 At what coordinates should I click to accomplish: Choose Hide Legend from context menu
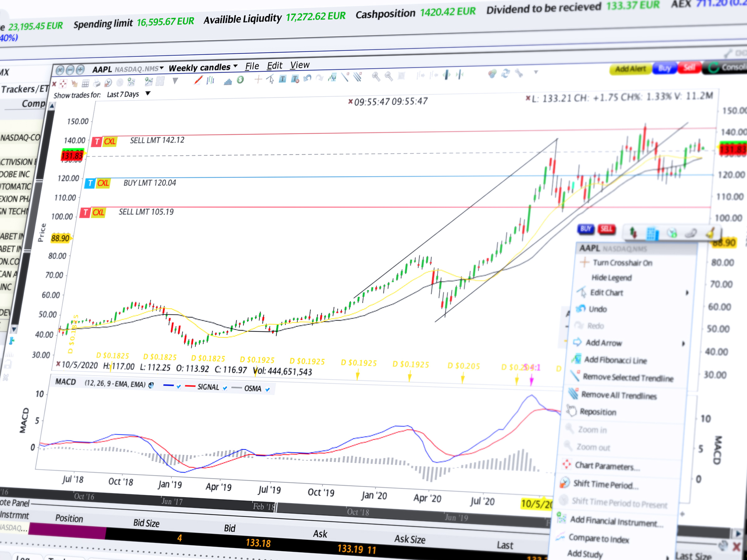pyautogui.click(x=612, y=278)
